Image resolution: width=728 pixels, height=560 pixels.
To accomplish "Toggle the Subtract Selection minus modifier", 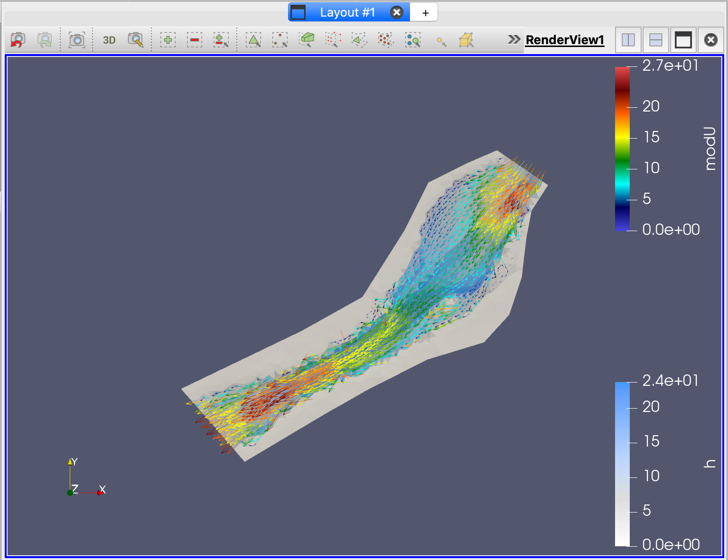I will point(195,40).
